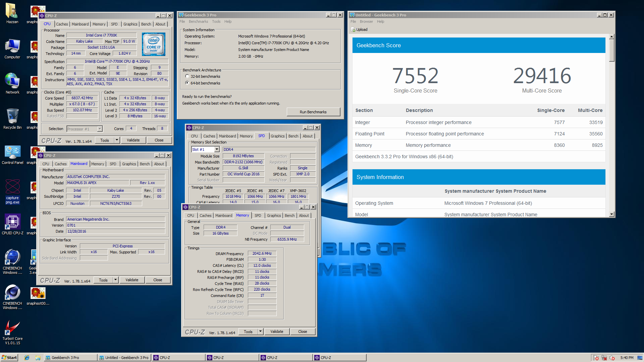Click Validate in the CPU tab window
Screen dimensions: 644x362
pyautogui.click(x=133, y=140)
